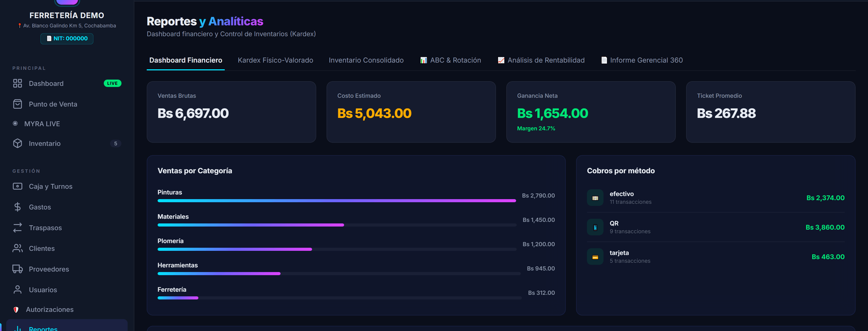The height and width of the screenshot is (331, 868).
Task: Click the bar chart icon on ABC & Rotación tab
Action: click(424, 60)
